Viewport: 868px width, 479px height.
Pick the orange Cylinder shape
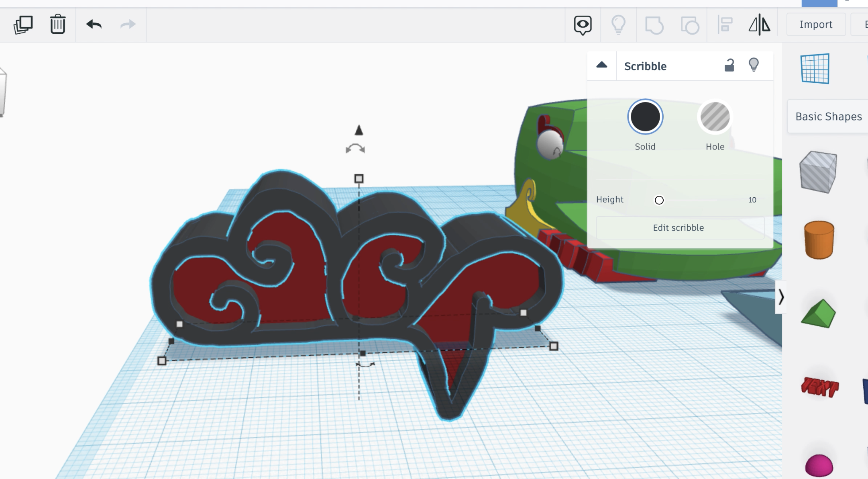click(x=819, y=240)
